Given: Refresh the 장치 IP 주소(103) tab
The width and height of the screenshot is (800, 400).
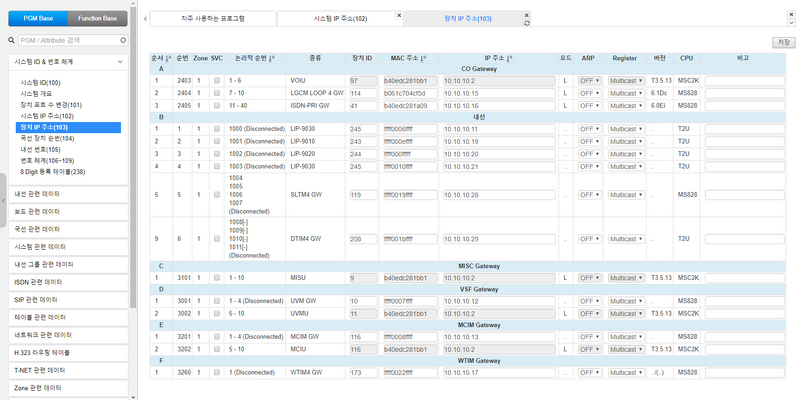Looking at the screenshot, I should coord(527,23).
